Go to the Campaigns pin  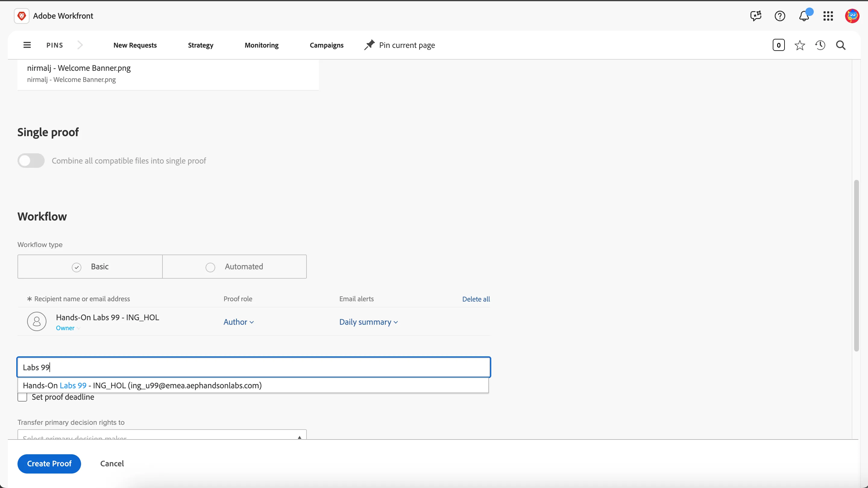pos(326,45)
